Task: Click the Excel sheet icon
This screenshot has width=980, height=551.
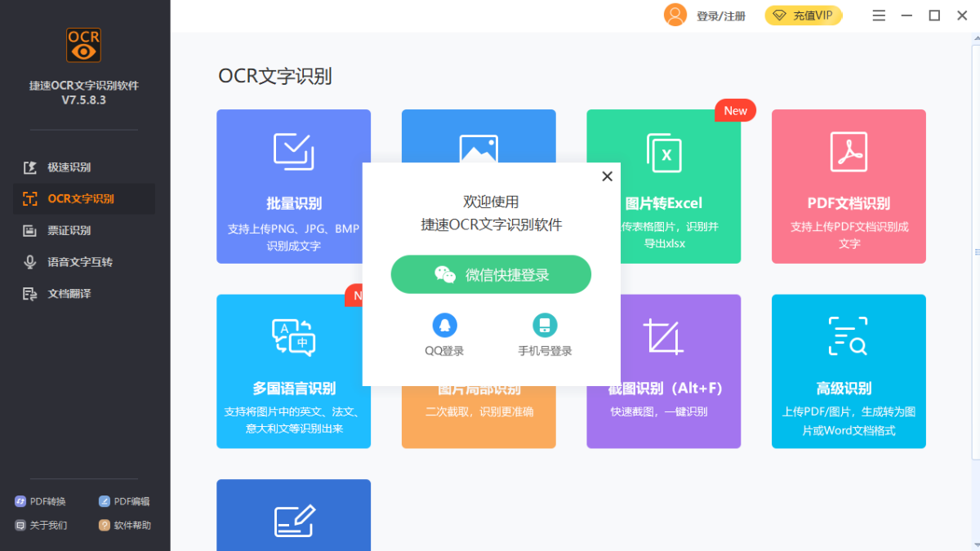Action: (x=664, y=153)
